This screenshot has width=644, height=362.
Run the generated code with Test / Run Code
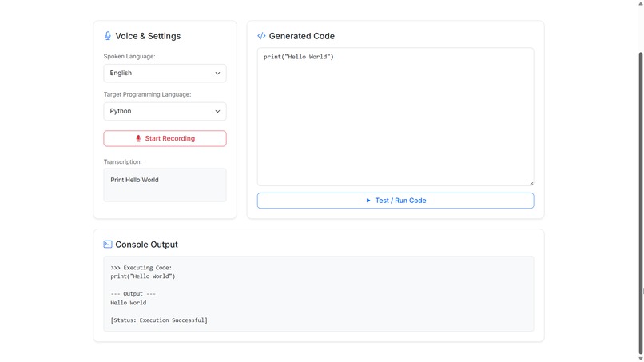(396, 201)
